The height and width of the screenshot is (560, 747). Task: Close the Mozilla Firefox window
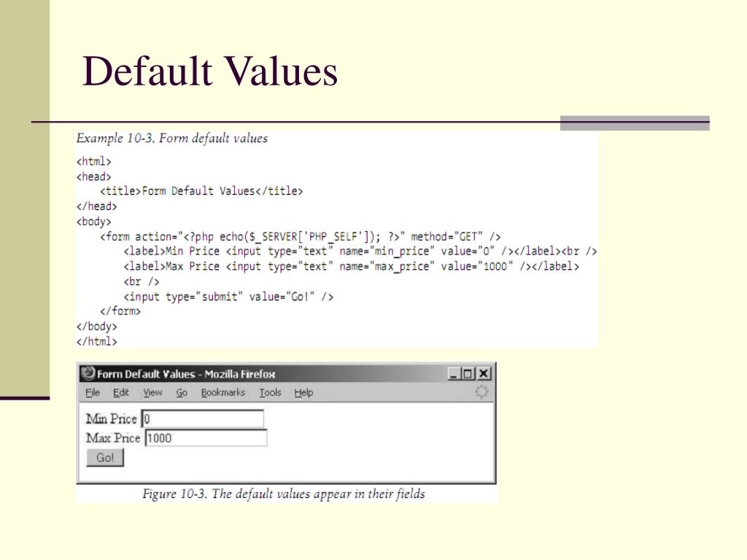[x=483, y=374]
